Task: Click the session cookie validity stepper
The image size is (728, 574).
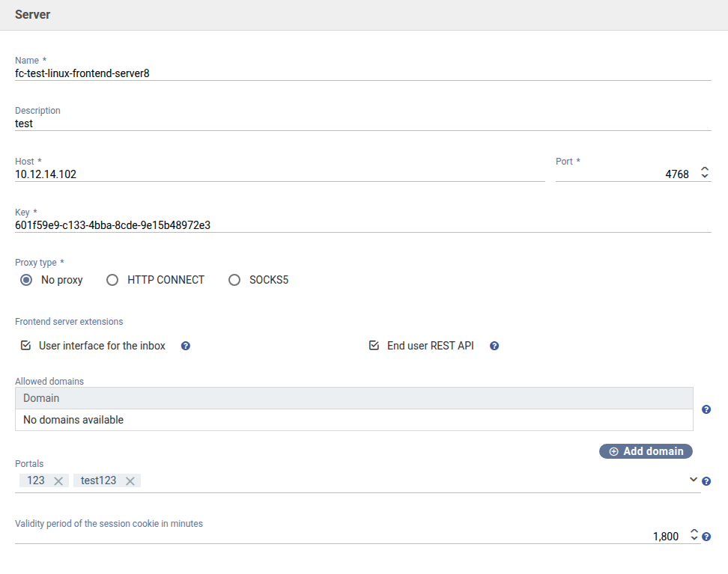Action: tap(694, 535)
